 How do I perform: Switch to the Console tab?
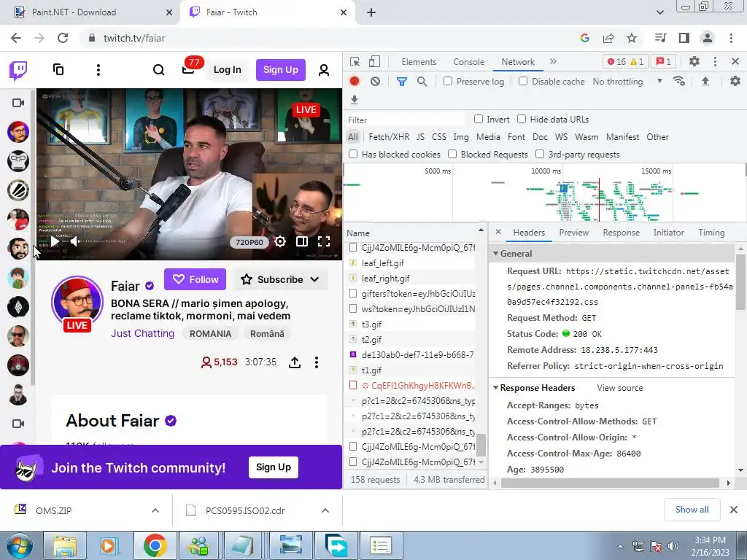tap(469, 62)
